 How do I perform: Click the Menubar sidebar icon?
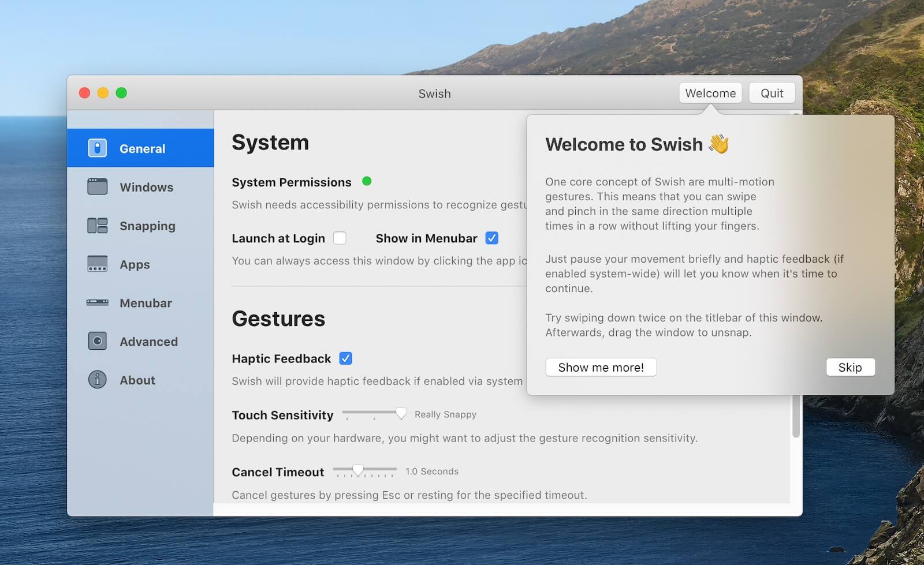tap(97, 302)
